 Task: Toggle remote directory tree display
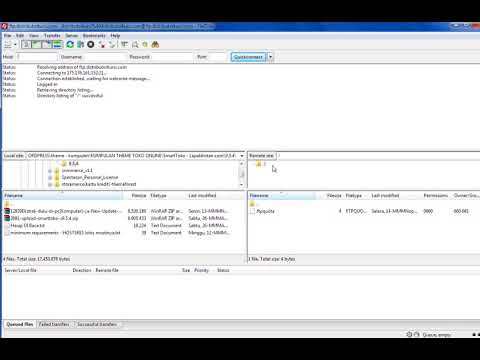47,44
